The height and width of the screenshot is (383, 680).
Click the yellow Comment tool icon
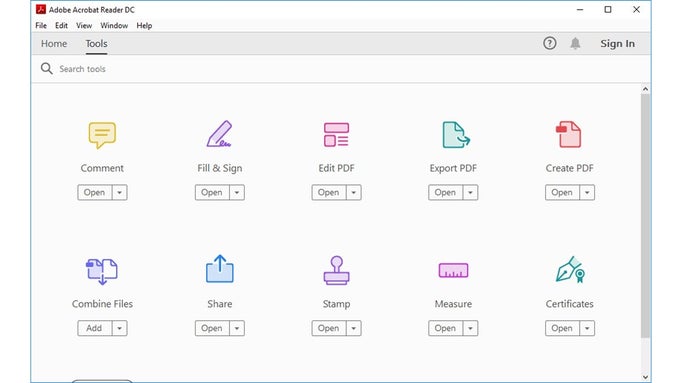tap(102, 135)
